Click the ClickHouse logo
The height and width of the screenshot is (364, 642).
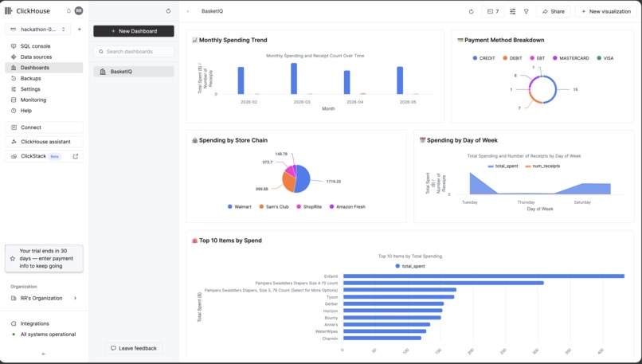[x=27, y=11]
